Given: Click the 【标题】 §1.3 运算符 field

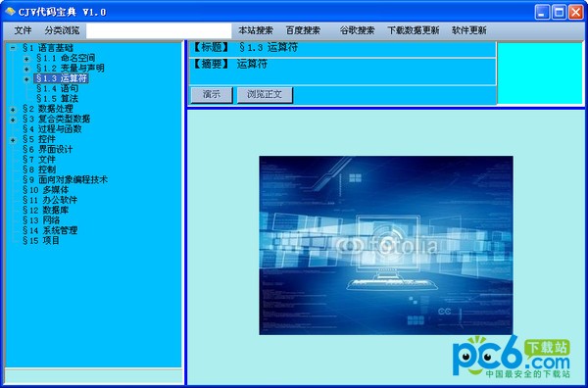Looking at the screenshot, I should pos(342,49).
